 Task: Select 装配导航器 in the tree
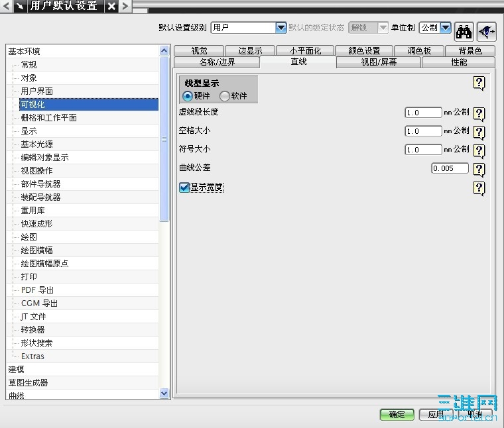pyautogui.click(x=40, y=197)
